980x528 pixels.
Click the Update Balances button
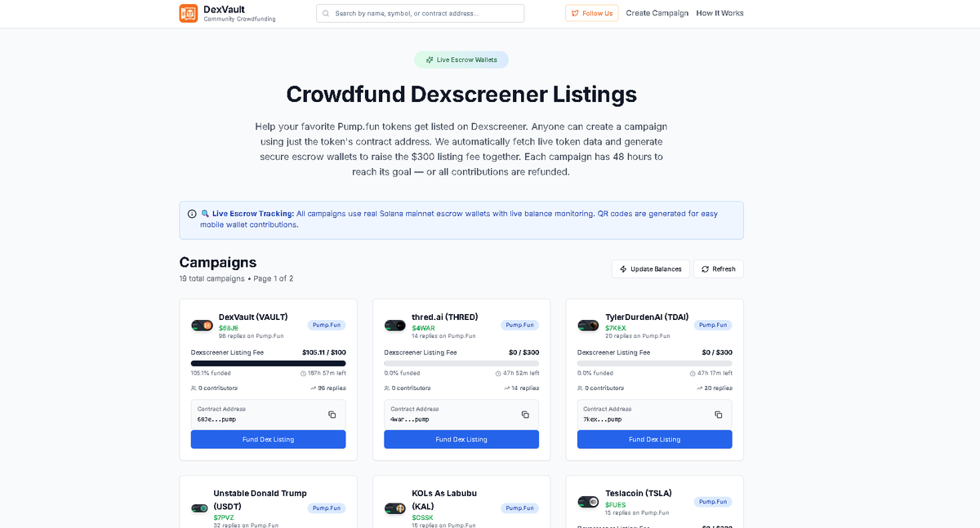651,268
